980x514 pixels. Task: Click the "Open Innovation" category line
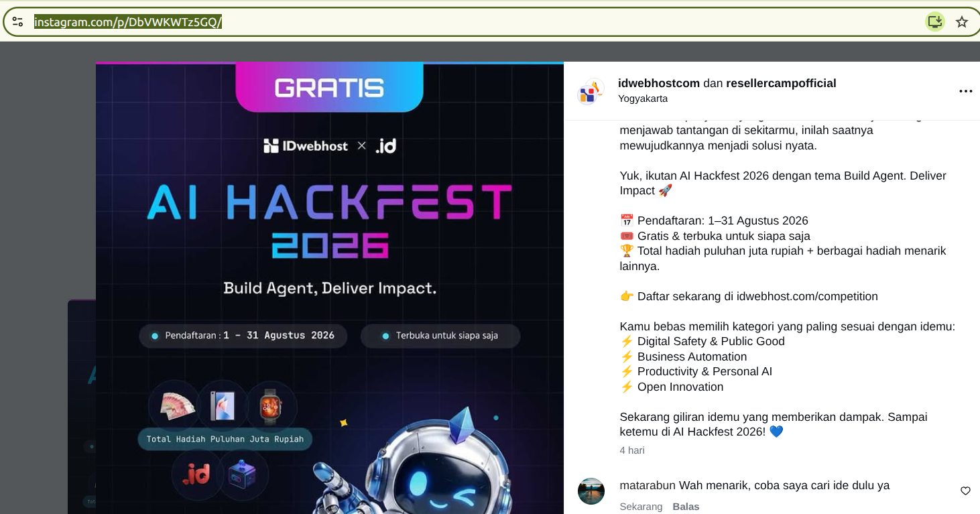coord(672,387)
